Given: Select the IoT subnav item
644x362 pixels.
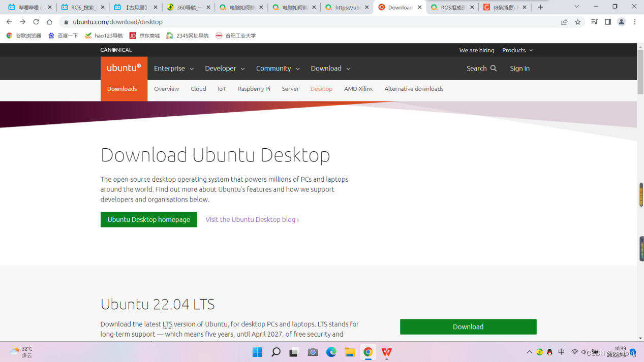Looking at the screenshot, I should [x=222, y=89].
